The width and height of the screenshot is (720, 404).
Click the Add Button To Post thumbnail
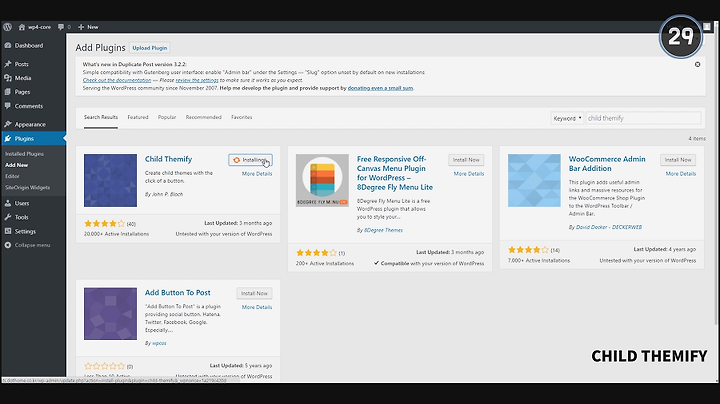pos(110,314)
